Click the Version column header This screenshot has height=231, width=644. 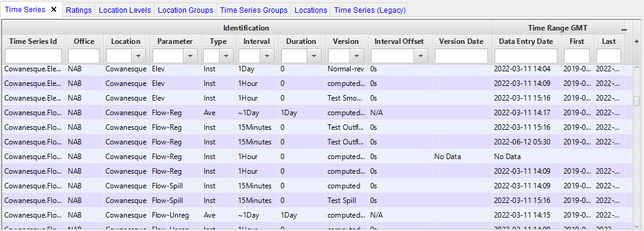[x=346, y=41]
